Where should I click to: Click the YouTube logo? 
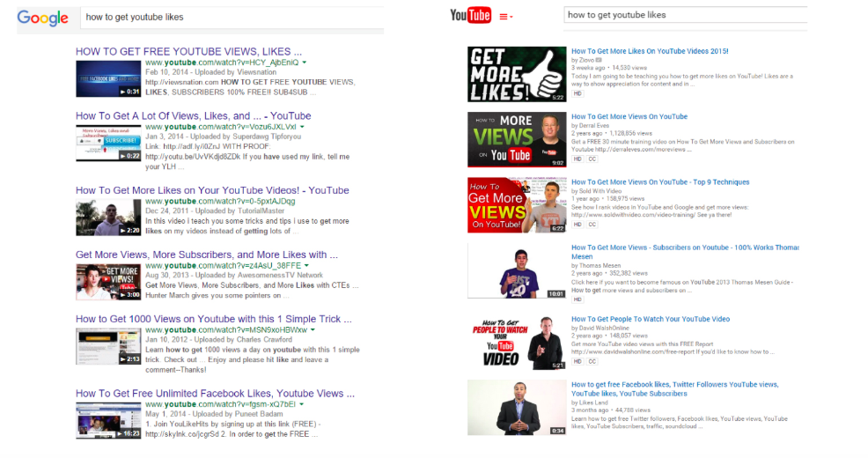point(470,15)
